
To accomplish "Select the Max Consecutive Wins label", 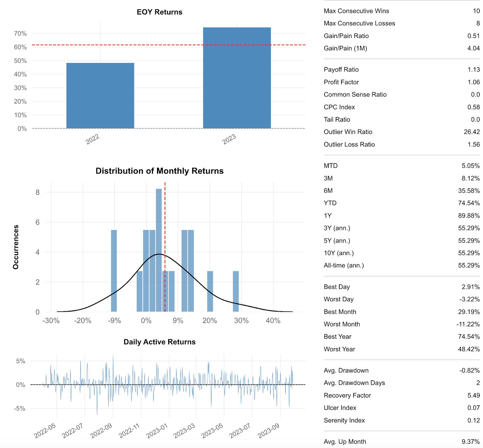I will [356, 11].
